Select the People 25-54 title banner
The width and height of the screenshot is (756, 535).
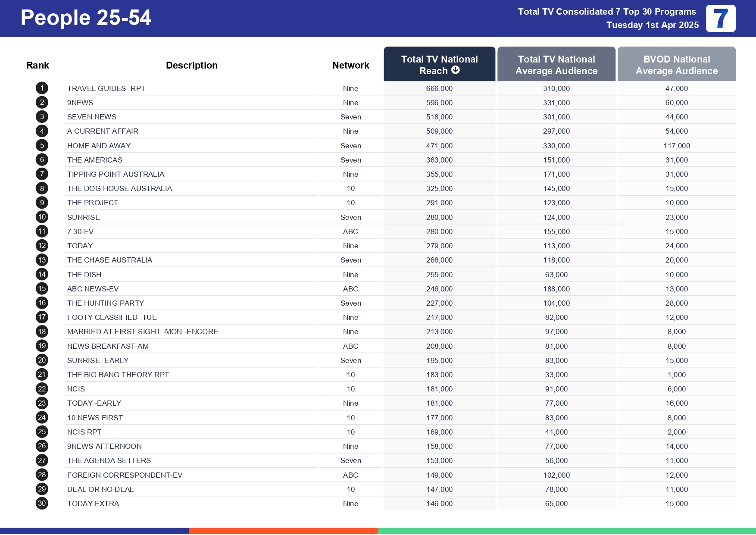coord(86,18)
